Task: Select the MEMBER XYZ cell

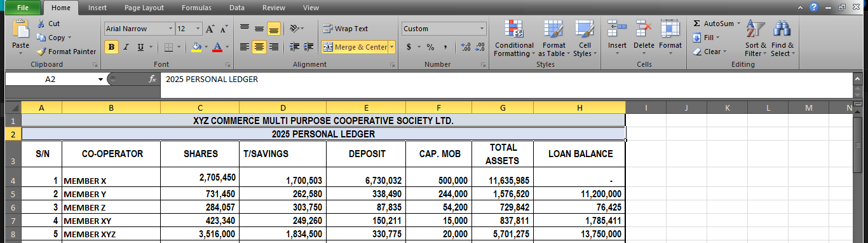Action: [x=111, y=234]
